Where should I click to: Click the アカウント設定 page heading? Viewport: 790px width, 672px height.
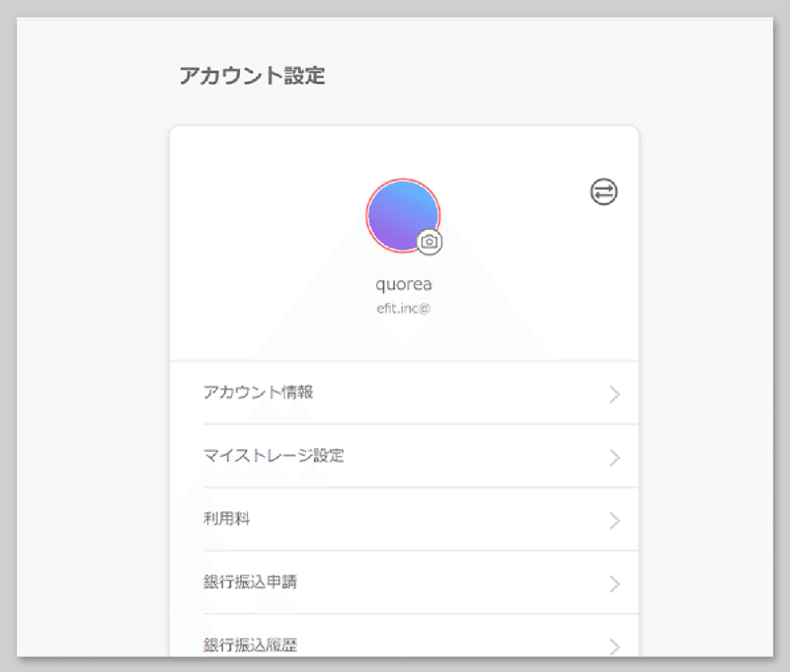(253, 76)
